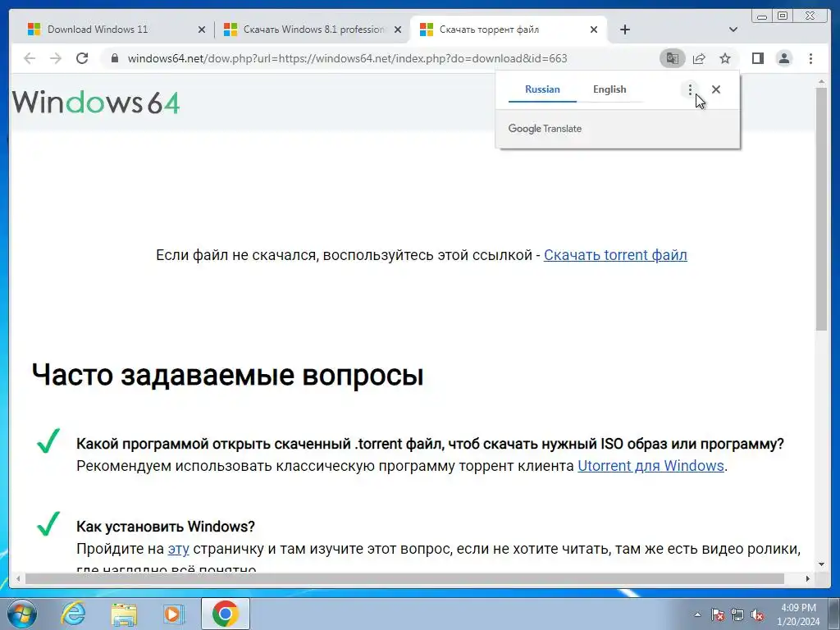This screenshot has height=630, width=840.
Task: Open the Chrome three-dot main menu
Action: click(x=810, y=58)
